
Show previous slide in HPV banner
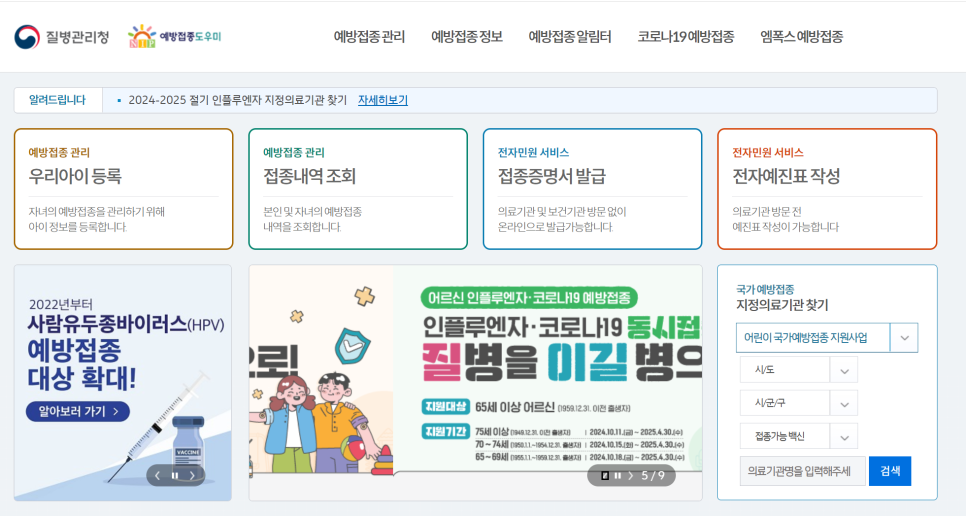(158, 475)
